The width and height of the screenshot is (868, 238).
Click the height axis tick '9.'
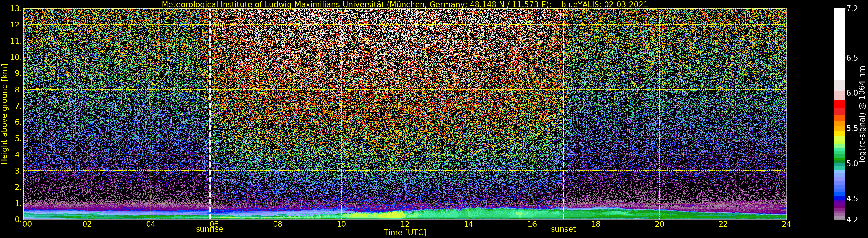[18, 73]
